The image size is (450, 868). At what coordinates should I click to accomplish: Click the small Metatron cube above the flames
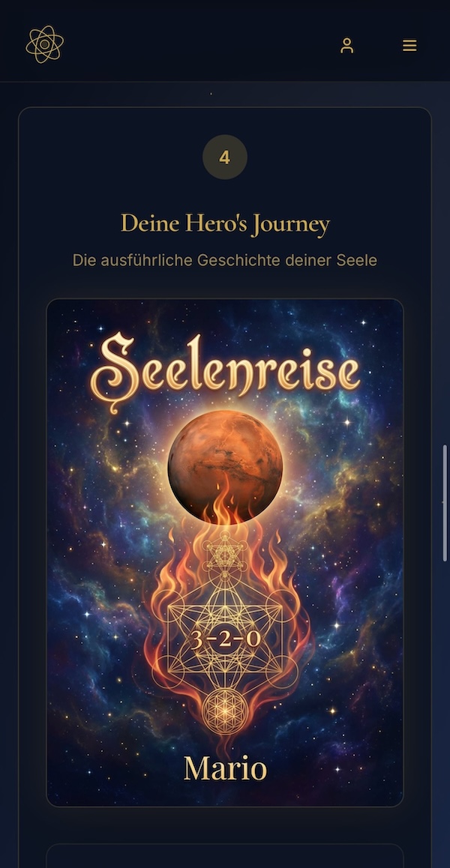pyautogui.click(x=224, y=554)
